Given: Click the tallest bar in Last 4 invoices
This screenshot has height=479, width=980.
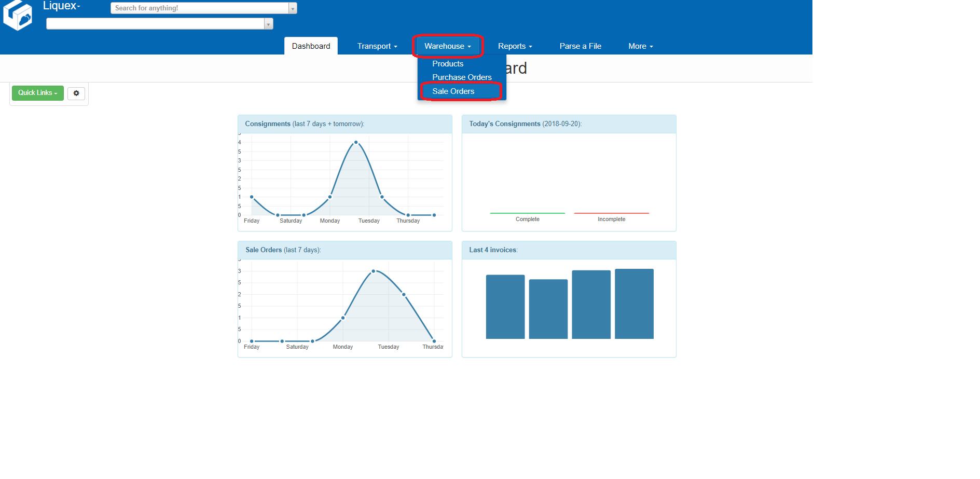Looking at the screenshot, I should point(634,304).
